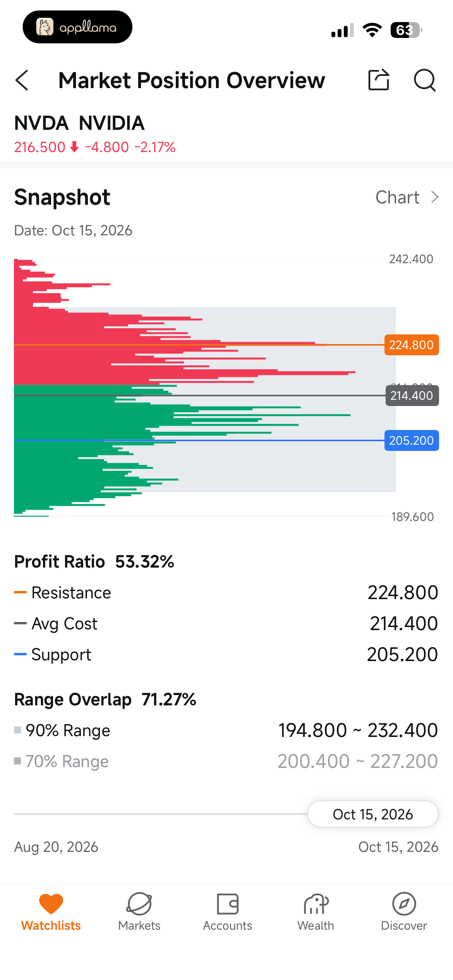Viewport: 453px width, 980px height.
Task: Tap the Aug 20, 2026 start date
Action: [56, 847]
